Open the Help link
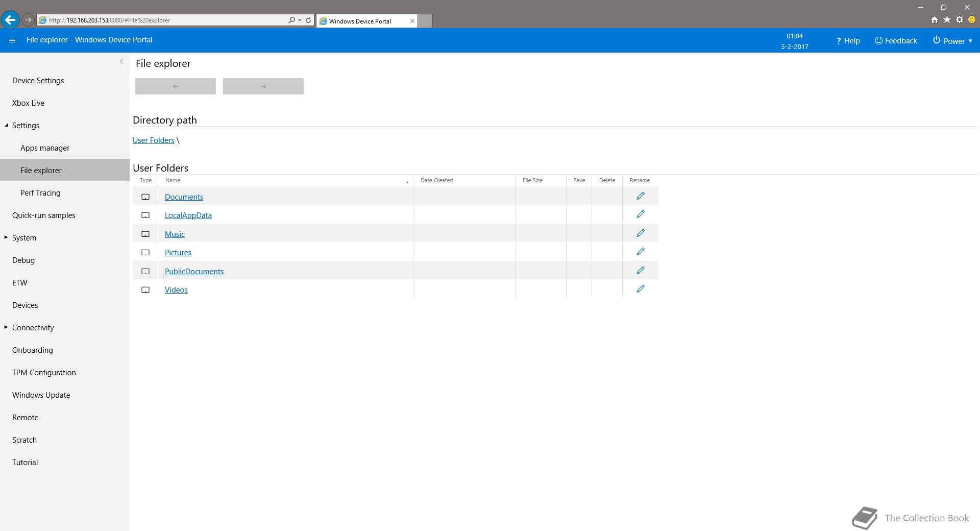Screen dimensions: 980x531 click(848, 41)
